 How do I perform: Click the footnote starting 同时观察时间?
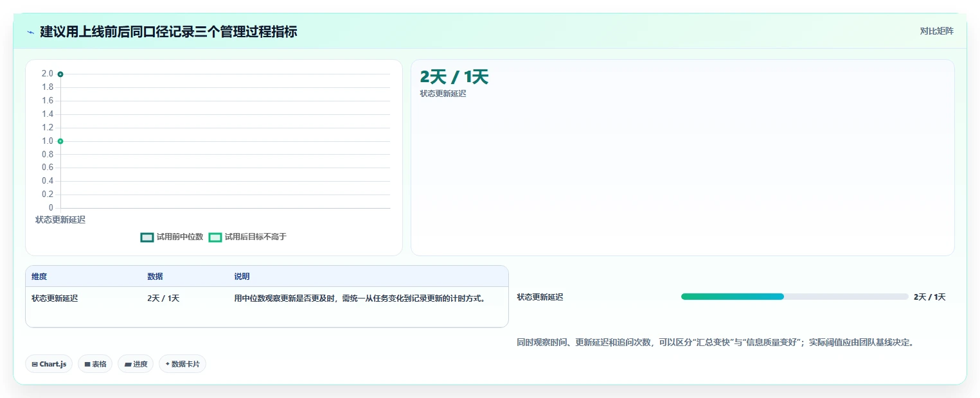715,342
